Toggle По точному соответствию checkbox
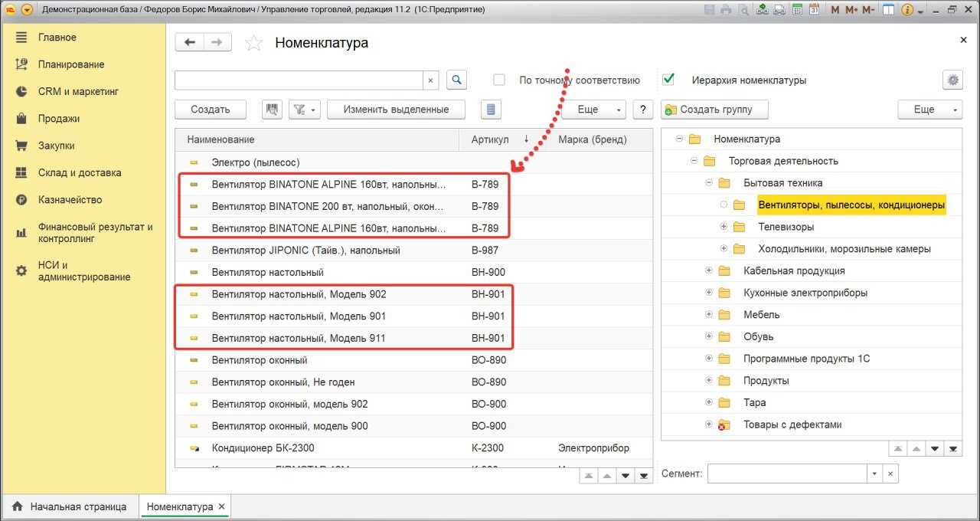 (499, 80)
